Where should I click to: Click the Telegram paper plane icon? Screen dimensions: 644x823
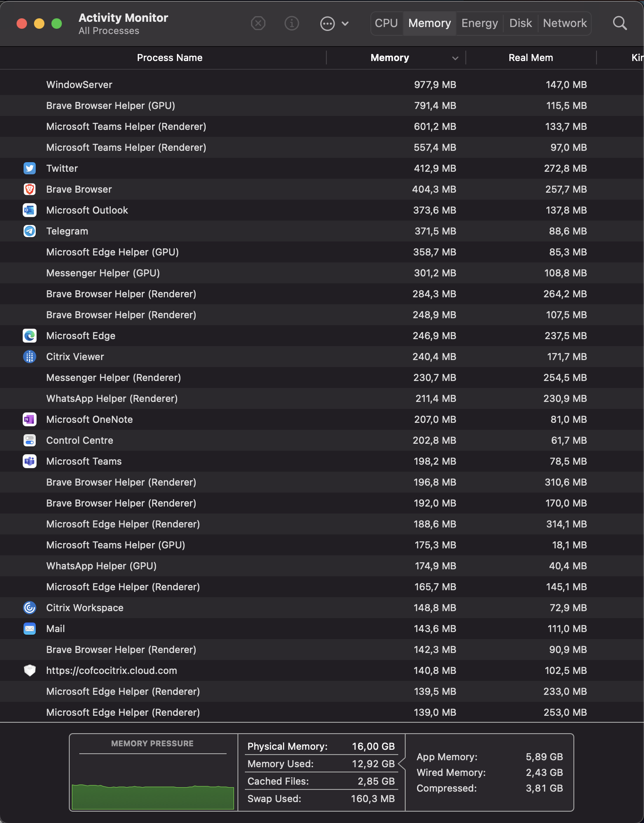[x=30, y=231]
